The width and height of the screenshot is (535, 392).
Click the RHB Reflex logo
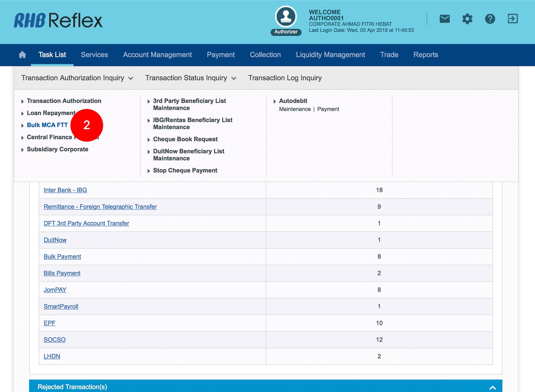(x=58, y=20)
